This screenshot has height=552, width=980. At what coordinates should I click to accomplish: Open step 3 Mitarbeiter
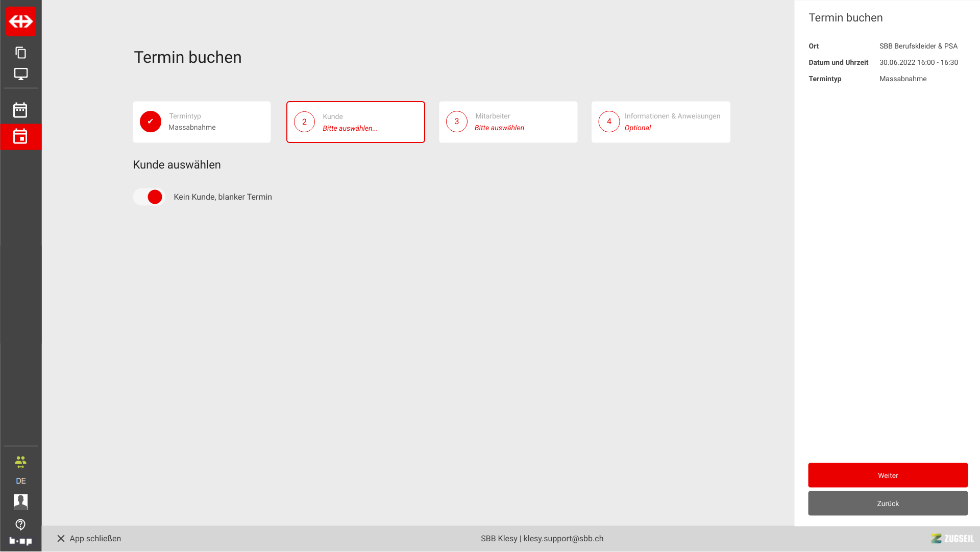click(508, 122)
